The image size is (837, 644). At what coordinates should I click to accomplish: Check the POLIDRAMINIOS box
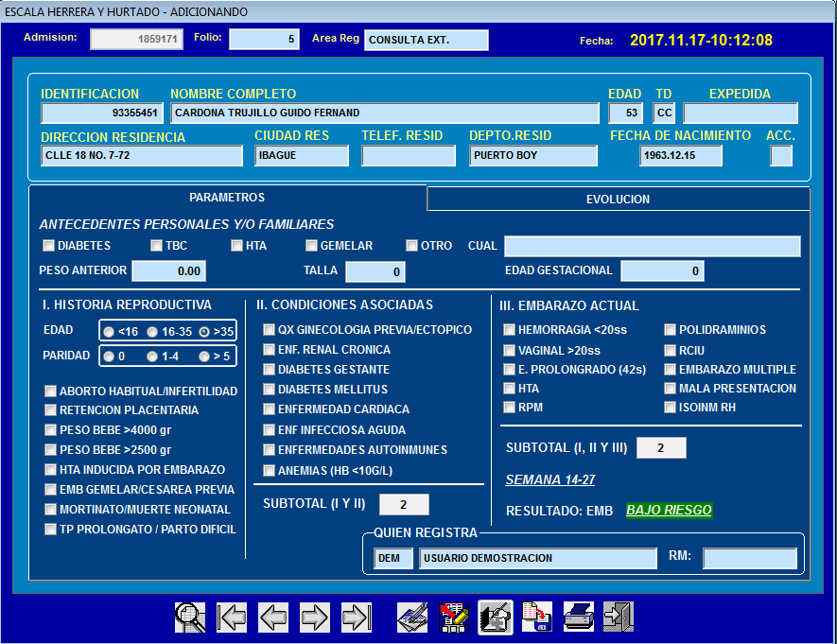click(670, 330)
